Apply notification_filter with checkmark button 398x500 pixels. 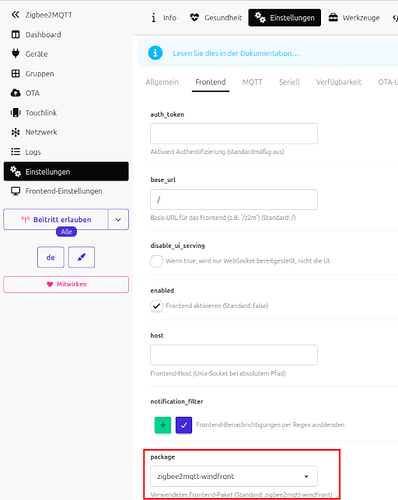click(x=184, y=425)
